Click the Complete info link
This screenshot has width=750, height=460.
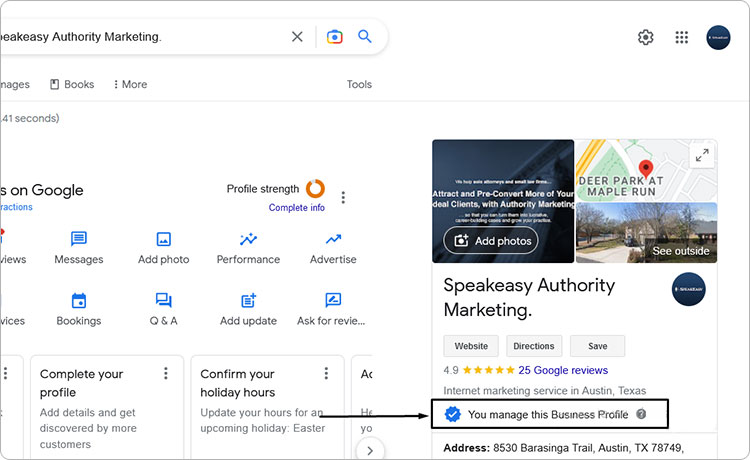click(x=297, y=208)
